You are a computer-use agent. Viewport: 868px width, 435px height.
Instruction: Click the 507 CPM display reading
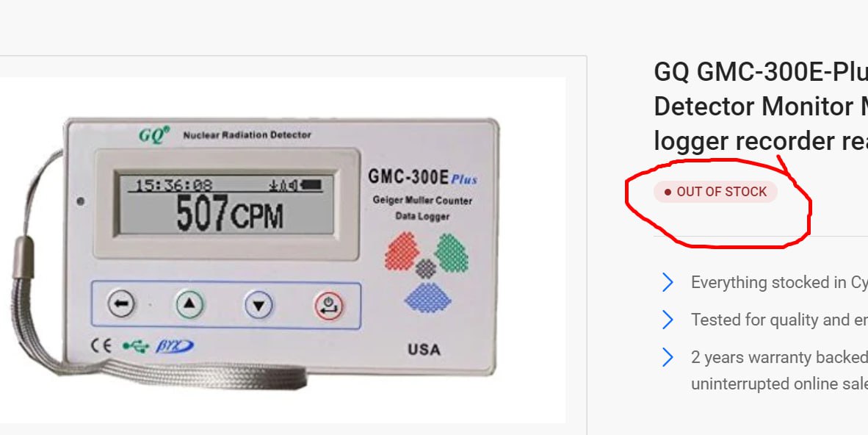(230, 213)
